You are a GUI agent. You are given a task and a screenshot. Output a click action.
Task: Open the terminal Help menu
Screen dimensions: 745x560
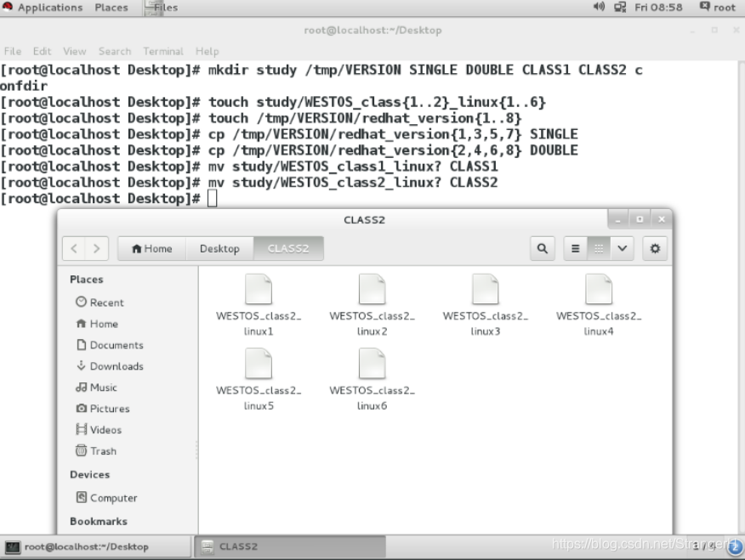pyautogui.click(x=208, y=51)
